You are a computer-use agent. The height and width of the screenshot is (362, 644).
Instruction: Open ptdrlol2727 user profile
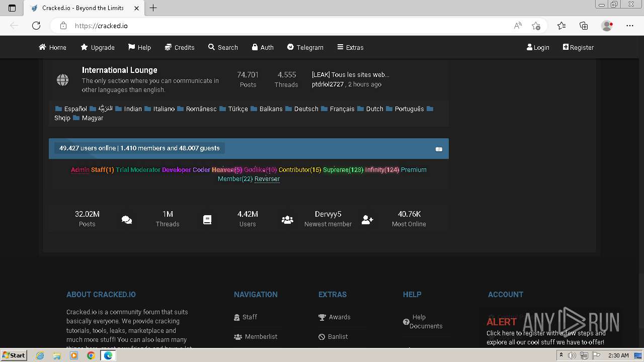pyautogui.click(x=328, y=84)
